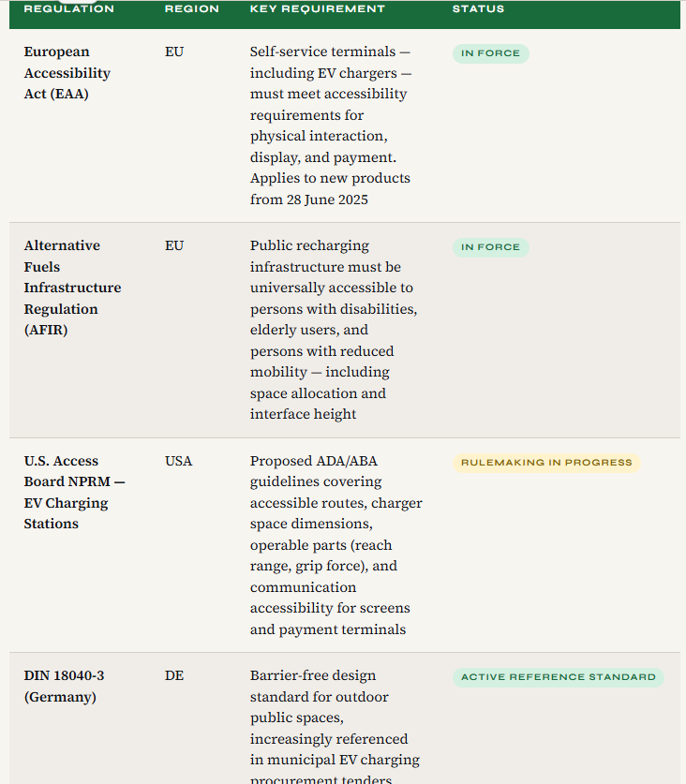Click the USA region cell

(178, 462)
